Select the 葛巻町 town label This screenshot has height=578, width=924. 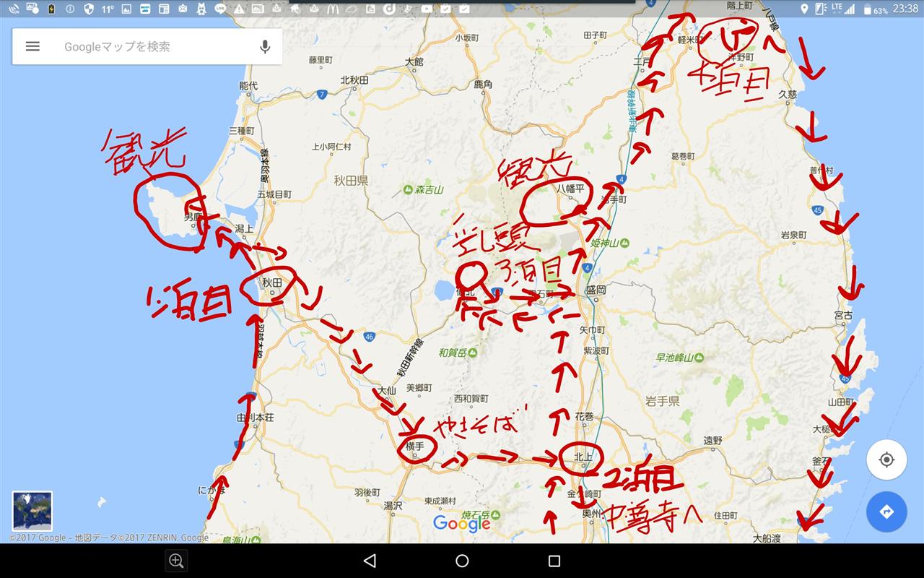[683, 156]
